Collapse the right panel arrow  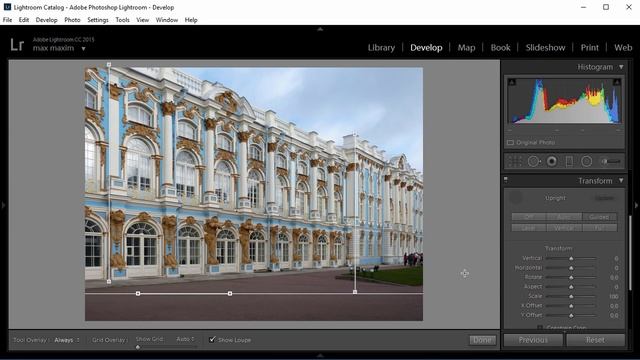(x=637, y=205)
